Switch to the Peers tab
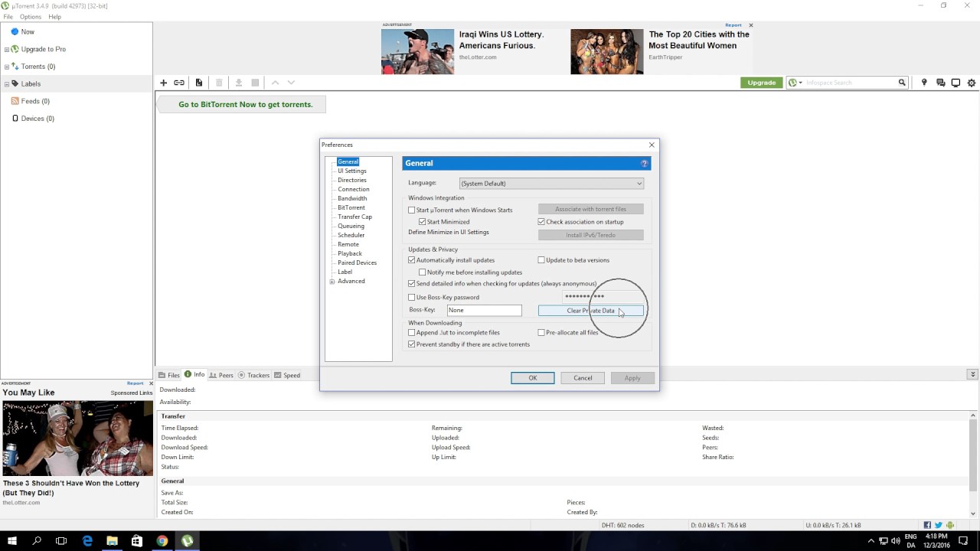 pyautogui.click(x=221, y=376)
